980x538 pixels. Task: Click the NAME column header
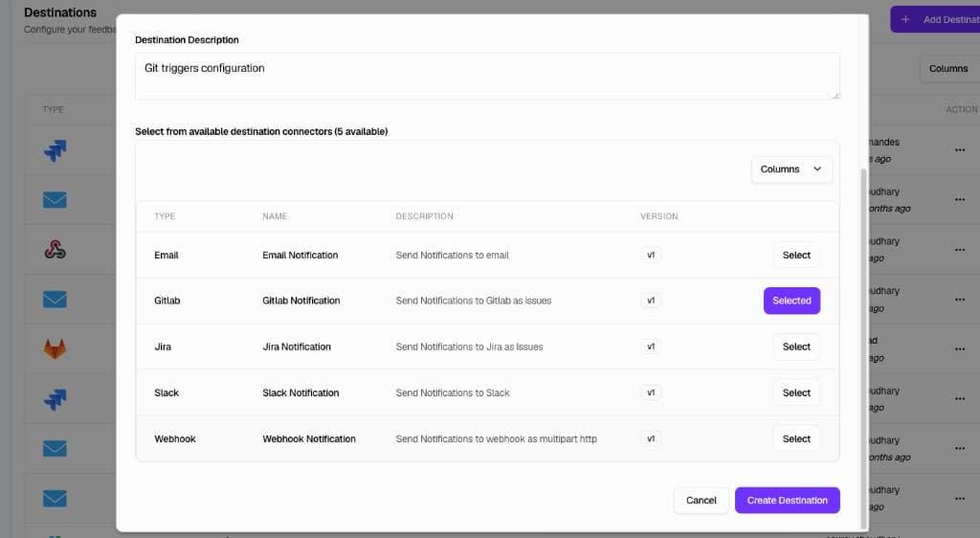pyautogui.click(x=275, y=216)
